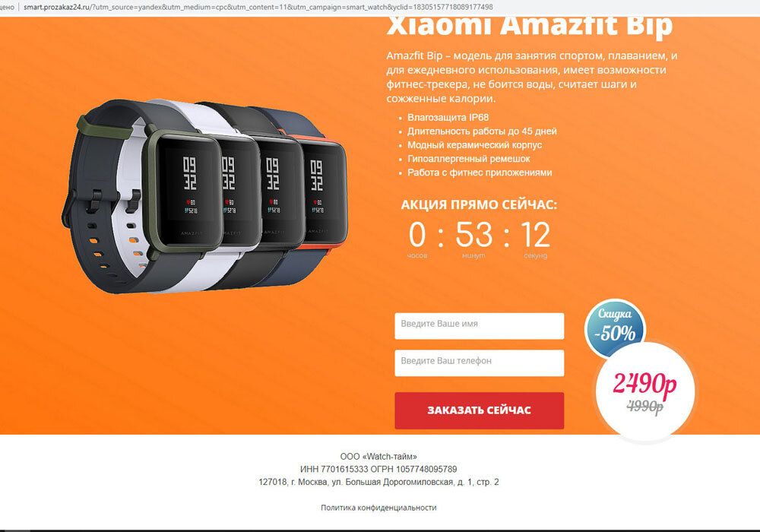760x532 pixels.
Task: Click the countdown seconds value 12
Action: tap(536, 235)
